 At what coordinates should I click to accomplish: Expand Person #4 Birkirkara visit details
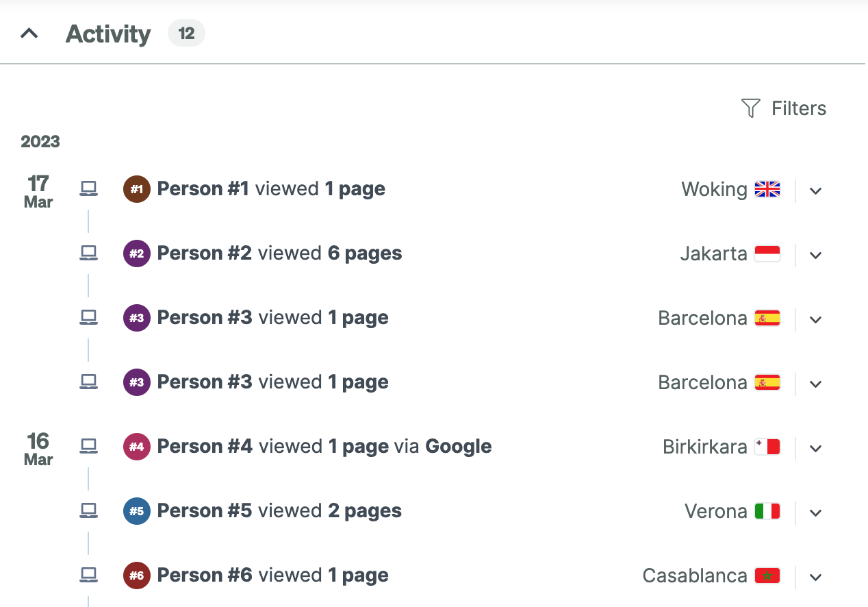coord(815,448)
